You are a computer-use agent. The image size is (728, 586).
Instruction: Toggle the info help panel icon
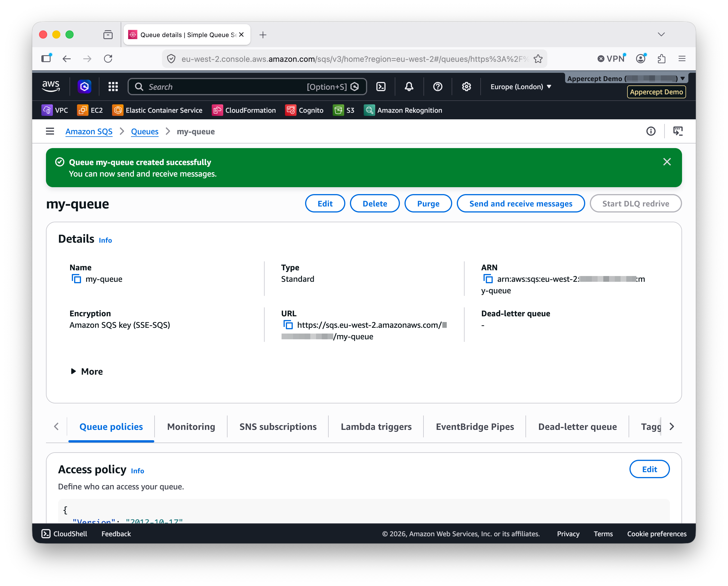point(651,131)
